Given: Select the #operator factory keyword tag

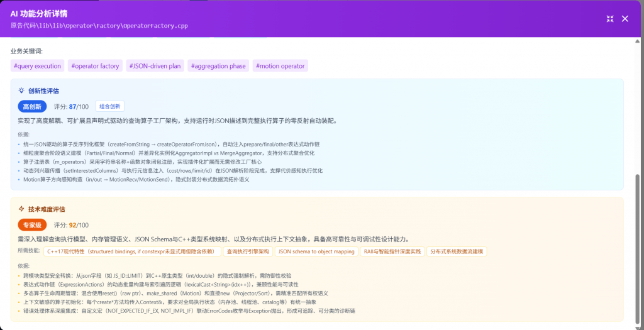Looking at the screenshot, I should pos(95,66).
